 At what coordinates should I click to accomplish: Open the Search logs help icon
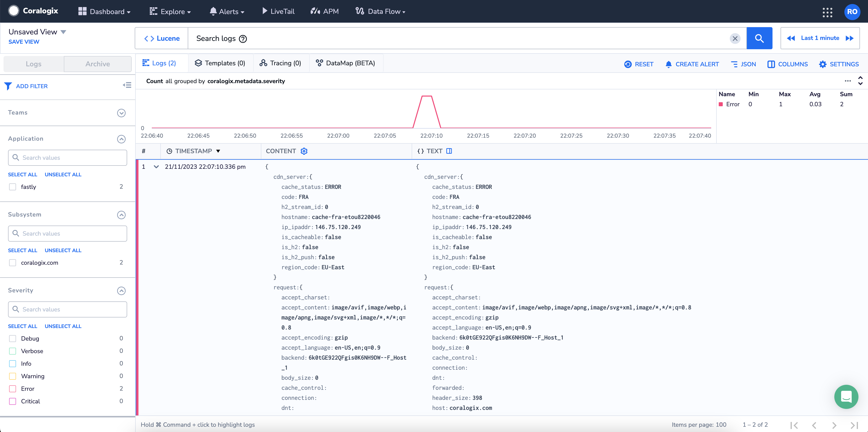[243, 39]
